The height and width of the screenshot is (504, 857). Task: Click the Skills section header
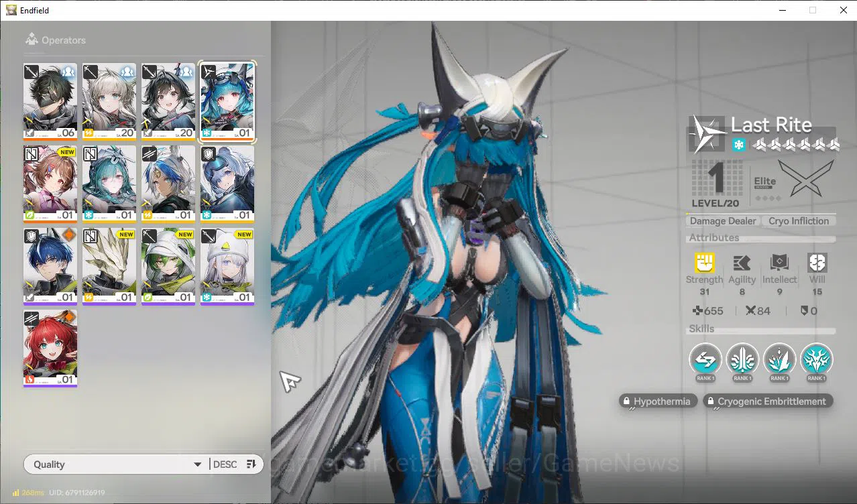[x=701, y=329]
